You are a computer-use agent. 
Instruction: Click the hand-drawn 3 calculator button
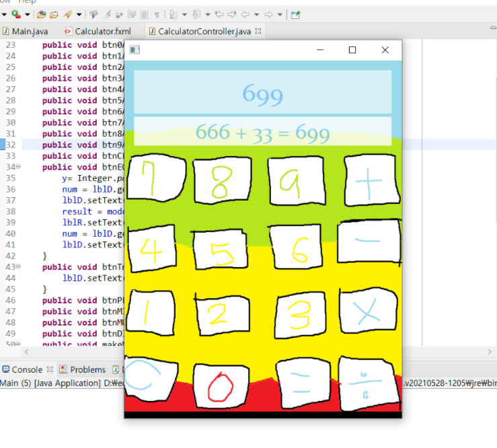[300, 315]
